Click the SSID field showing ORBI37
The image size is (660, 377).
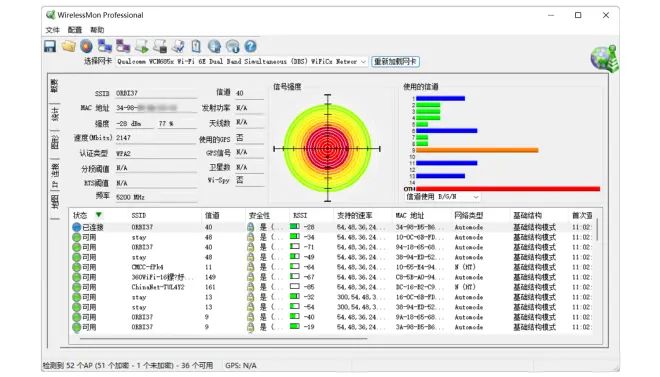(x=156, y=93)
